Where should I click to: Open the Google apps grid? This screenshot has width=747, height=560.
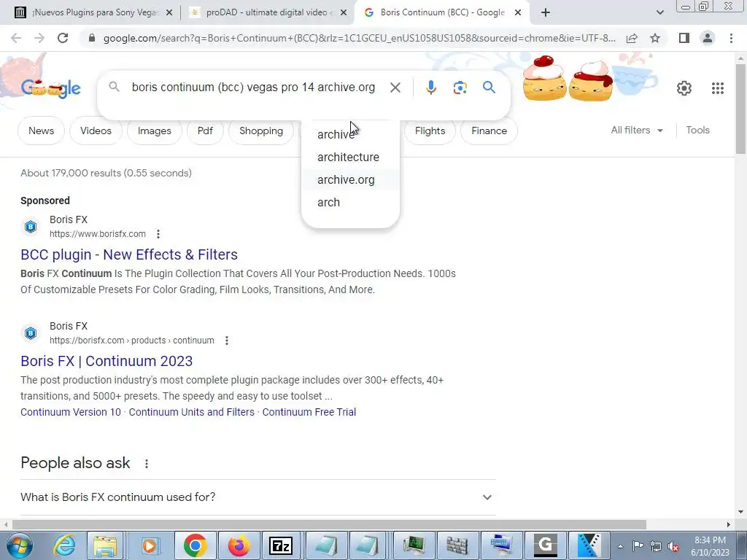tap(718, 88)
